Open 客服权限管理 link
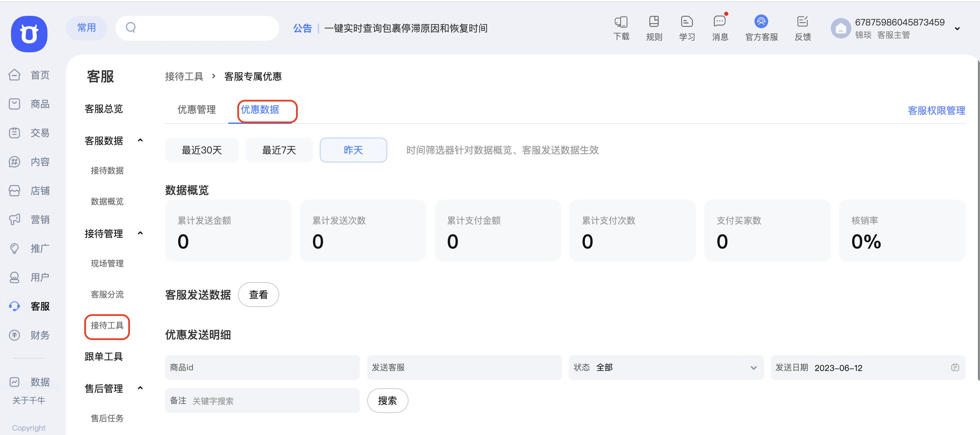The width and height of the screenshot is (980, 435). point(936,110)
